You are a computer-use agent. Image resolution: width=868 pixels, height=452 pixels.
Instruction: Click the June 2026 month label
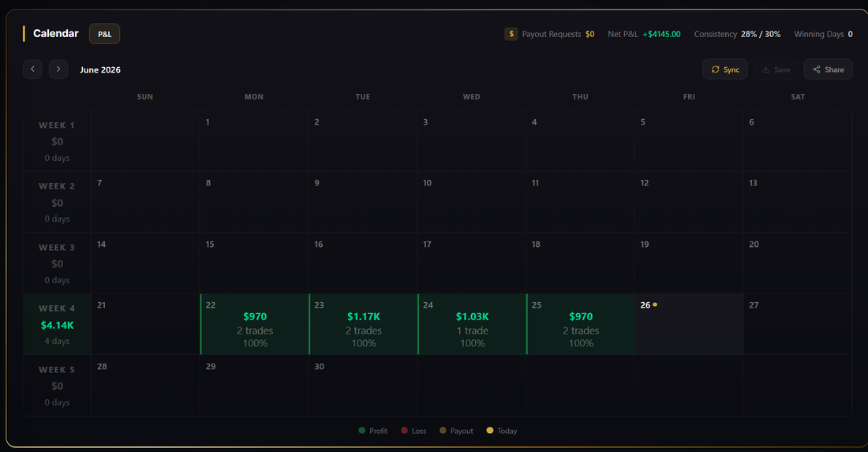click(100, 69)
